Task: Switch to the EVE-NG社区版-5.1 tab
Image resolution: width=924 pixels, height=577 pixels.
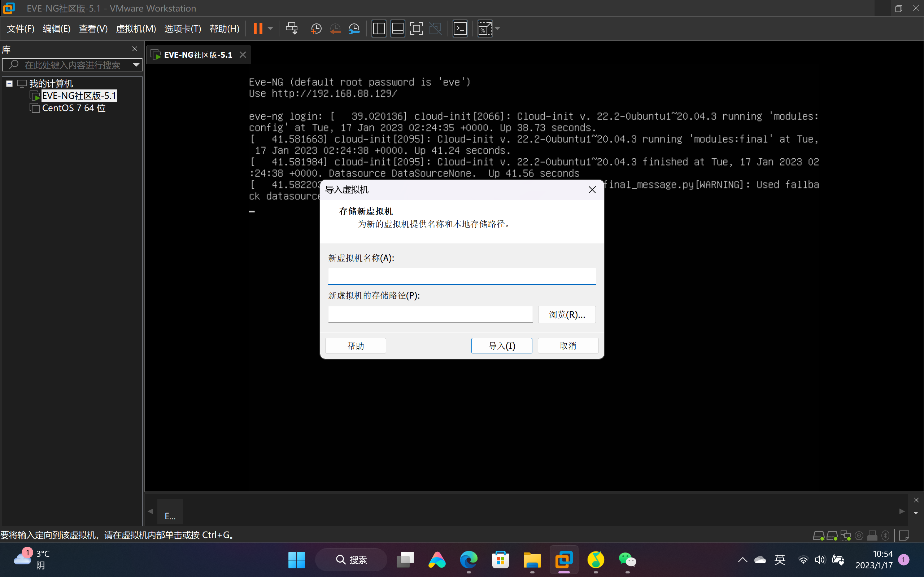Action: point(197,55)
